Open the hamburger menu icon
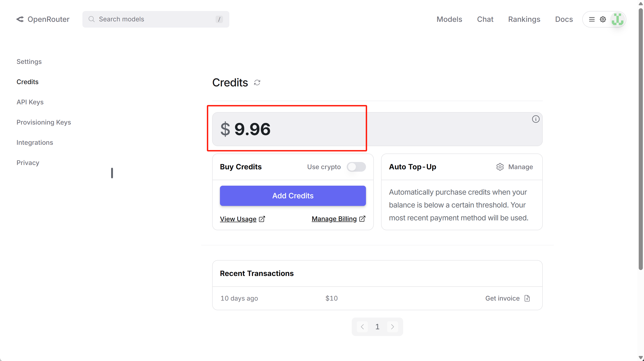This screenshot has width=644, height=361. [591, 19]
